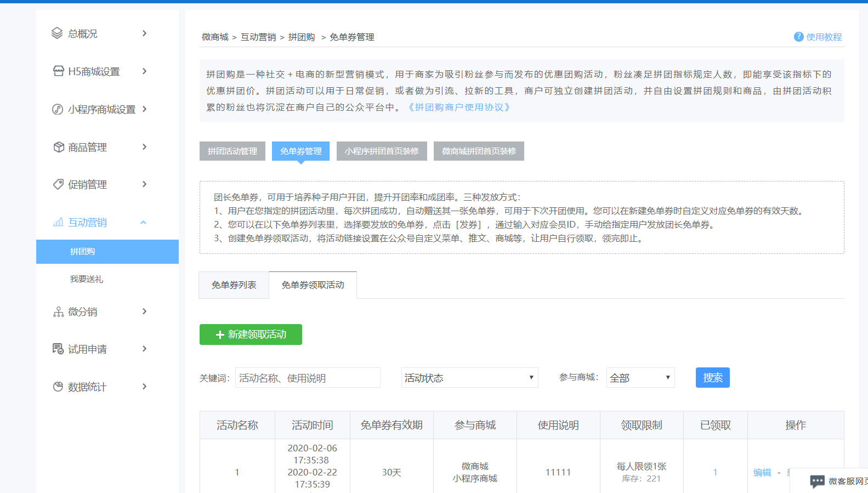Expand the 小程序商城设置 chevron

[x=144, y=109]
